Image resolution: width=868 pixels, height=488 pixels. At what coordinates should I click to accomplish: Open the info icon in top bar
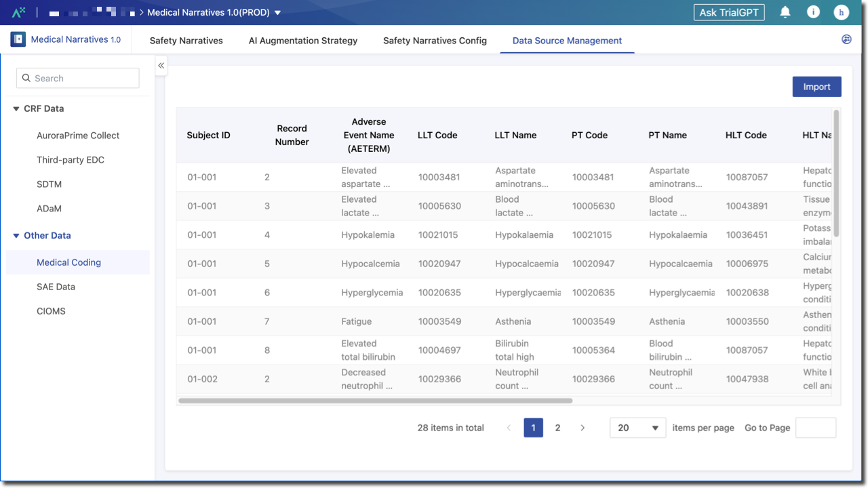click(813, 12)
